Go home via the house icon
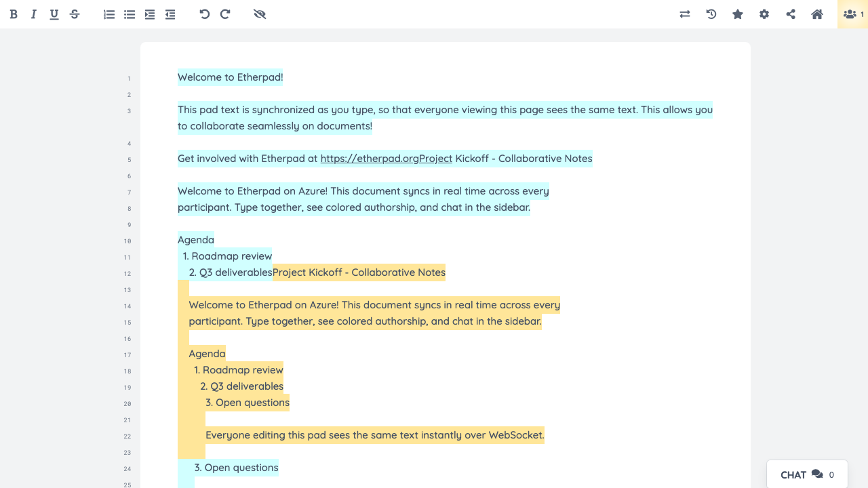868x488 pixels. coord(817,14)
